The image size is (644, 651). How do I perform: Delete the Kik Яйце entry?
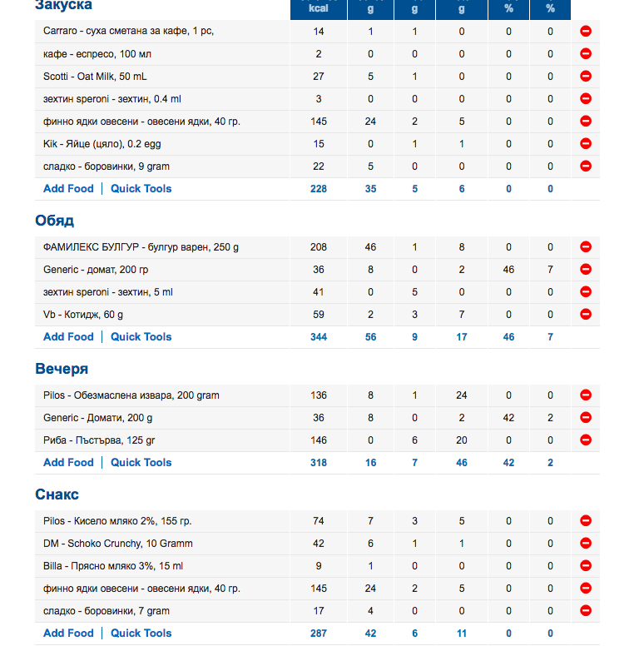585,144
